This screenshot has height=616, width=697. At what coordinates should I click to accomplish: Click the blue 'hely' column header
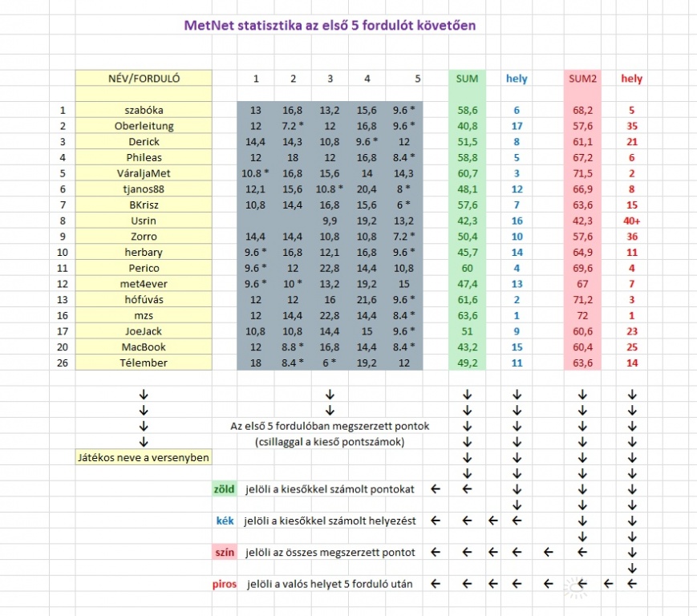click(517, 79)
